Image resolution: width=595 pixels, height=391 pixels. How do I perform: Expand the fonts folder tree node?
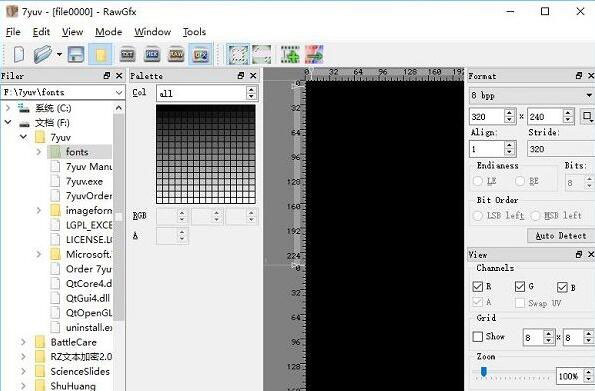(39, 152)
